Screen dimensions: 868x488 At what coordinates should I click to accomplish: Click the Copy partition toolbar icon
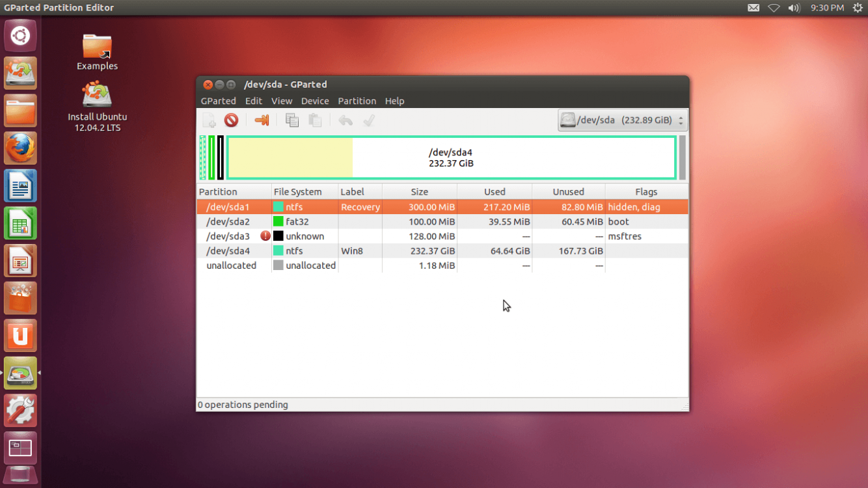292,120
